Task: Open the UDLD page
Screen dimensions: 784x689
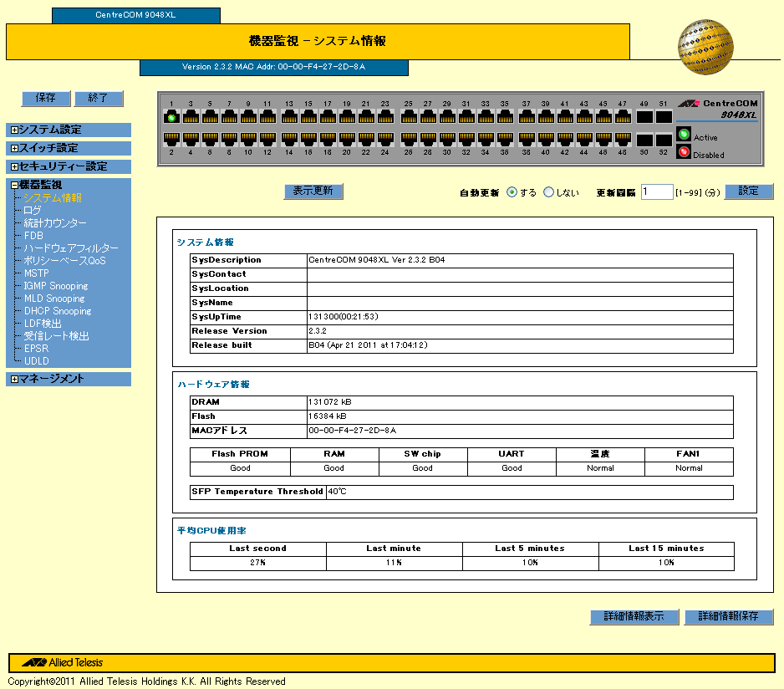Action: [37, 360]
